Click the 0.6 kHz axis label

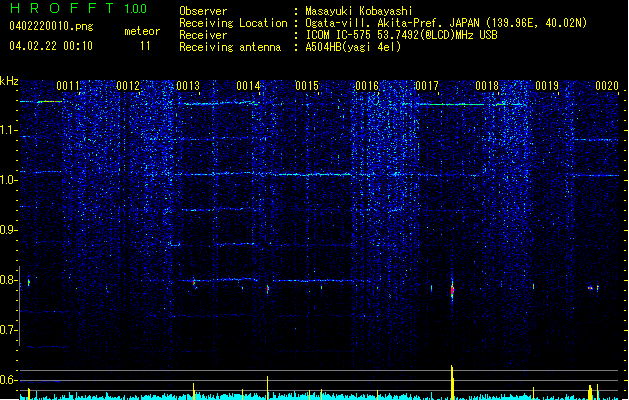click(8, 380)
